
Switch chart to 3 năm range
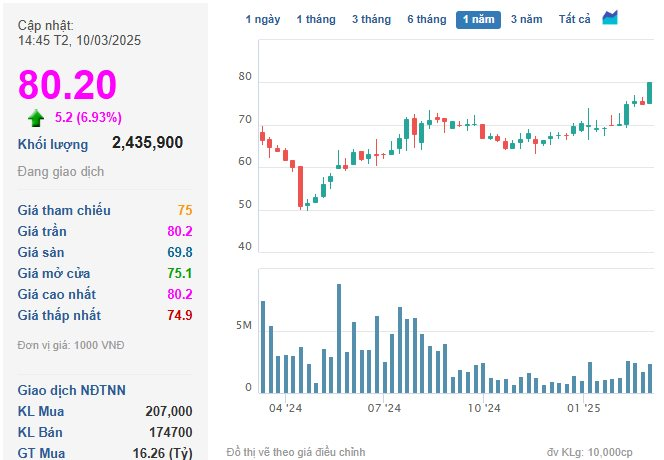526,19
